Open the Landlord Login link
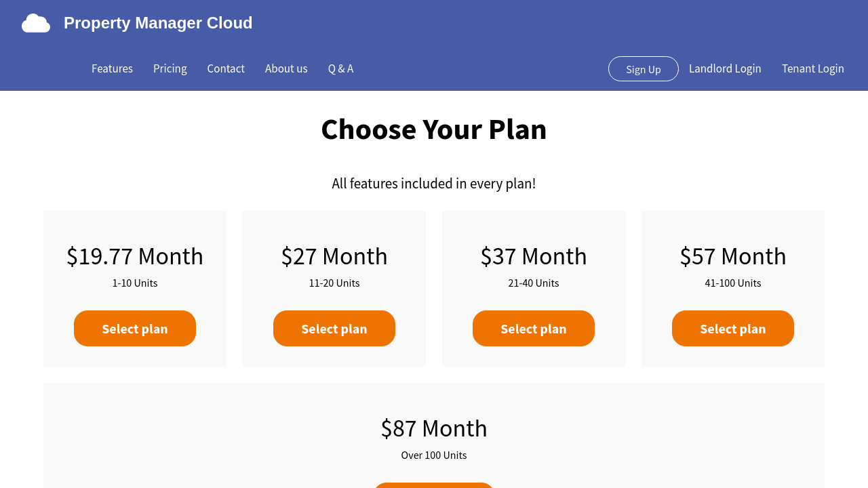The image size is (868, 488). [x=725, y=68]
